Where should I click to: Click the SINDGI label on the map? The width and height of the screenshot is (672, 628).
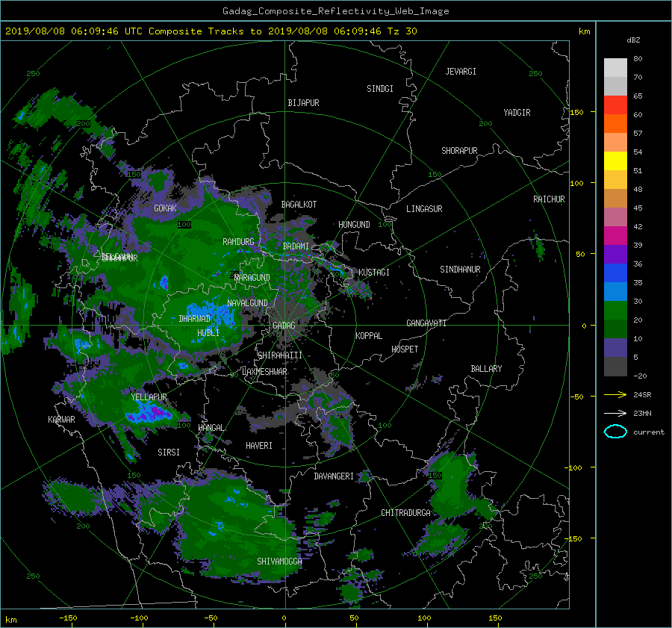tap(380, 89)
